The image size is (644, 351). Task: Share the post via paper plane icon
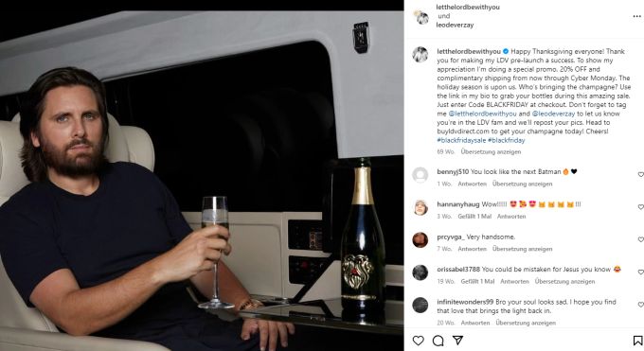pos(458,340)
